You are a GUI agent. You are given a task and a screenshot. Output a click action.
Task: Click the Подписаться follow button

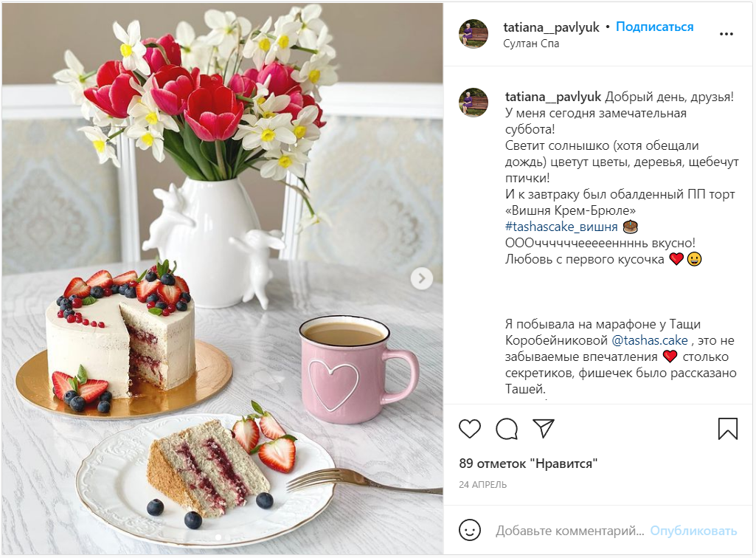click(655, 27)
